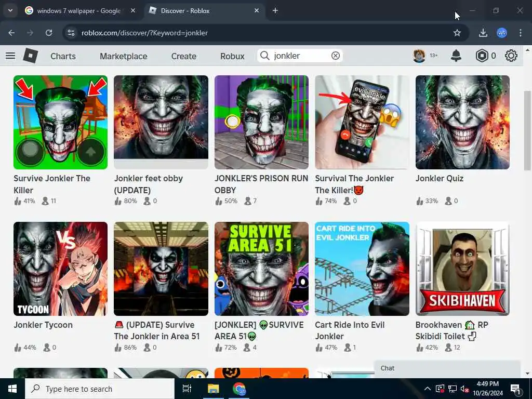Click the Jonkler Tycoon title link
This screenshot has height=399, width=532.
pyautogui.click(x=43, y=325)
